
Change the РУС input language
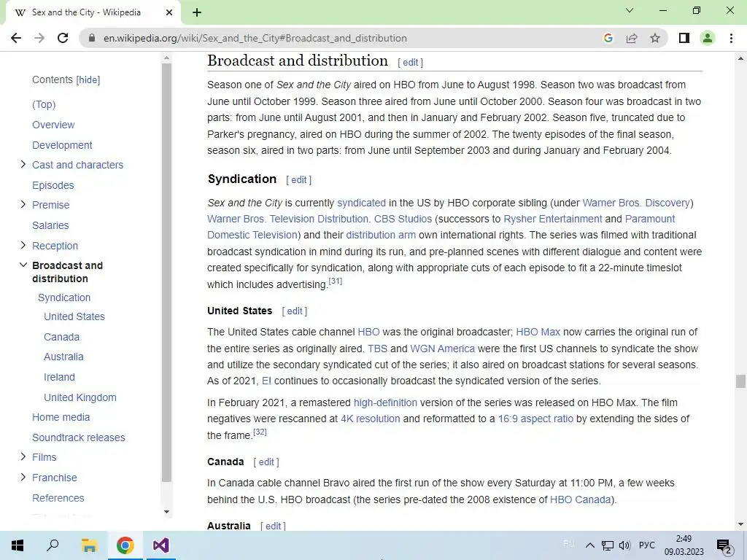click(646, 545)
